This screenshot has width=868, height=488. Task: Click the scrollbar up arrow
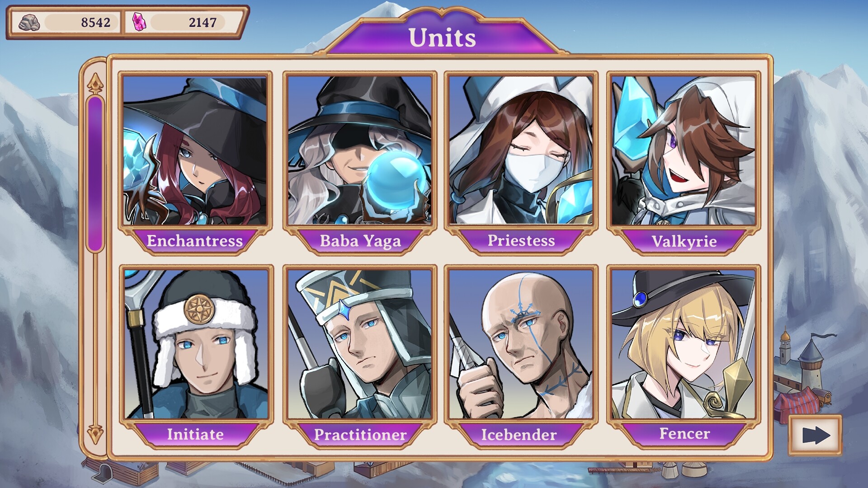point(95,84)
